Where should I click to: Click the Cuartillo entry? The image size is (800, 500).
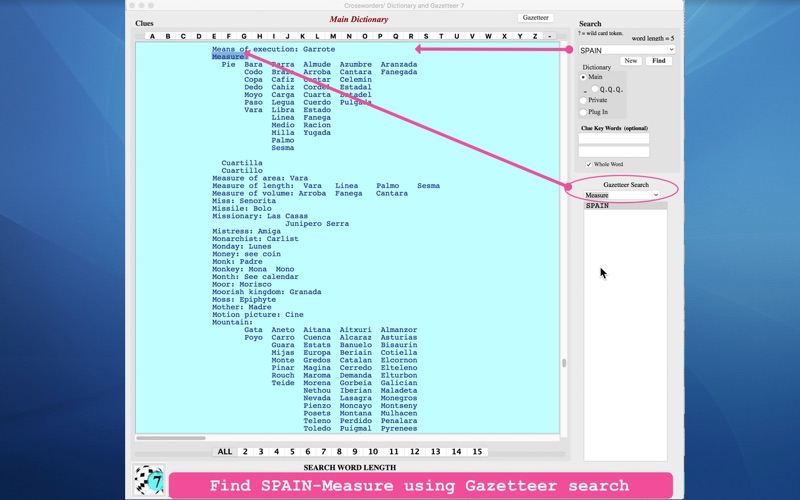(242, 170)
